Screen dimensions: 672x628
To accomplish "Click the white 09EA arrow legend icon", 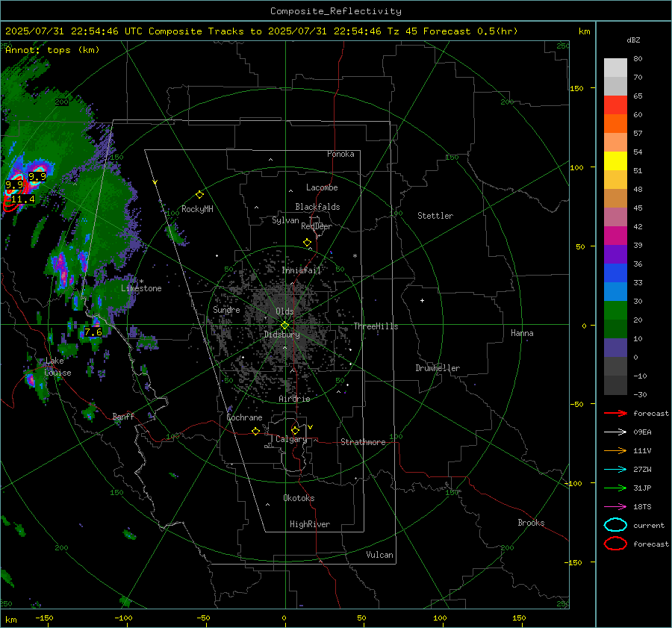I will [615, 432].
